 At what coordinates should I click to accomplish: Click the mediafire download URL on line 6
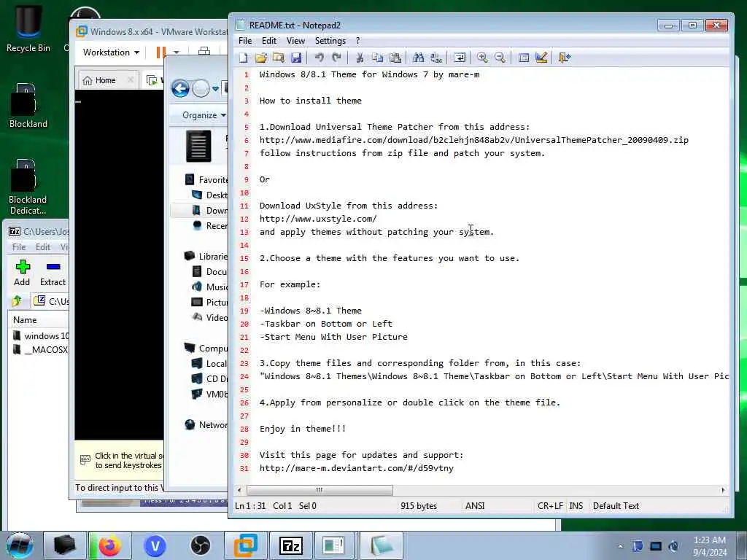(x=473, y=140)
